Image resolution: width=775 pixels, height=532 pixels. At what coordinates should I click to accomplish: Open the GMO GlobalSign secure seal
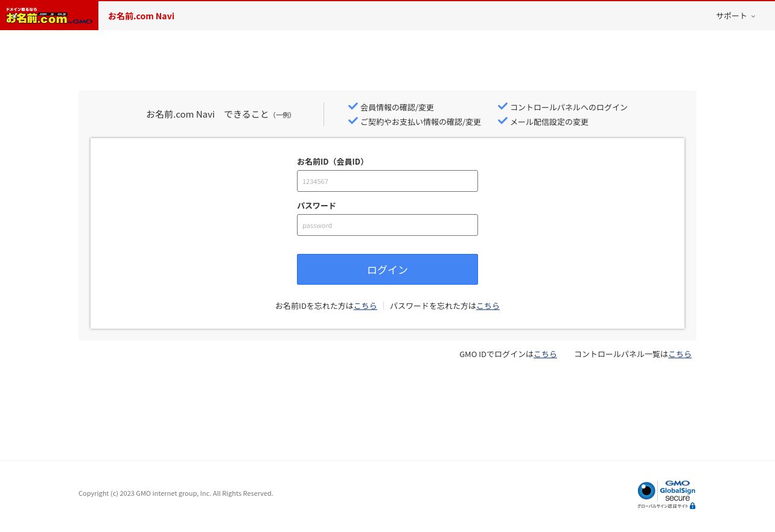666,495
